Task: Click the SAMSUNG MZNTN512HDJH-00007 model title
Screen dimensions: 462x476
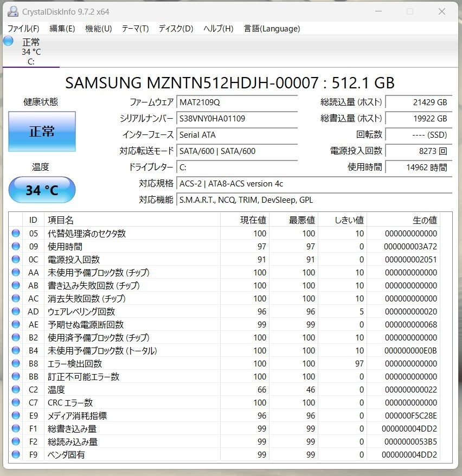Action: coord(230,83)
